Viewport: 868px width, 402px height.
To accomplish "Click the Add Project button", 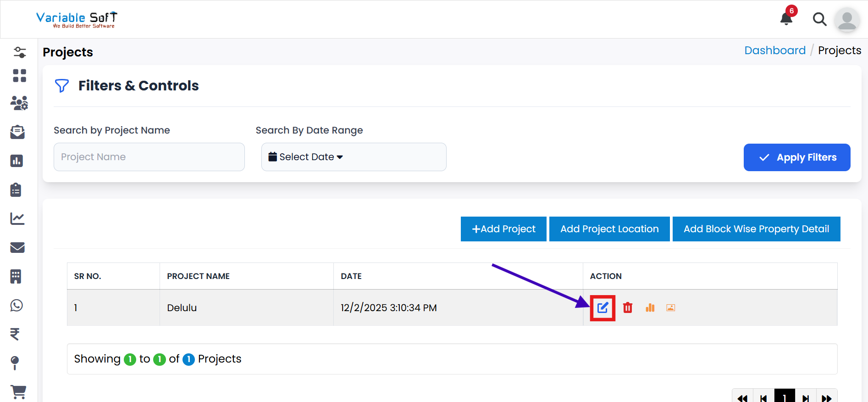I will 503,229.
